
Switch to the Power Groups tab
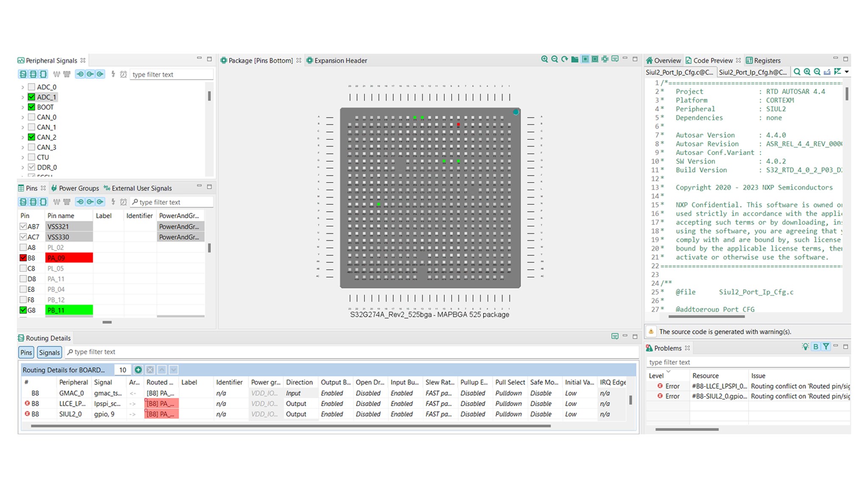point(75,188)
